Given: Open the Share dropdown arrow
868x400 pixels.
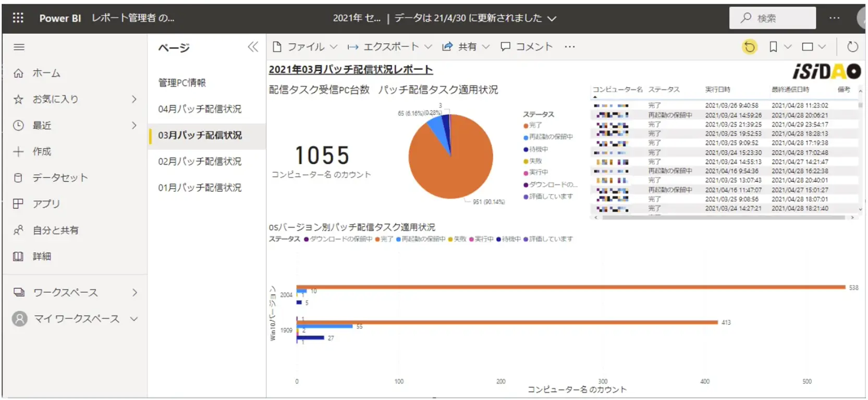Looking at the screenshot, I should 486,47.
